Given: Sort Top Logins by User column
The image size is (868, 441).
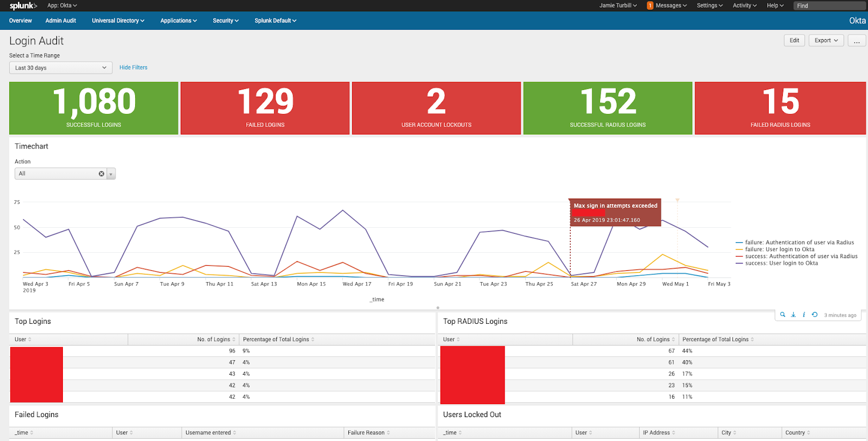Looking at the screenshot, I should (69, 340).
